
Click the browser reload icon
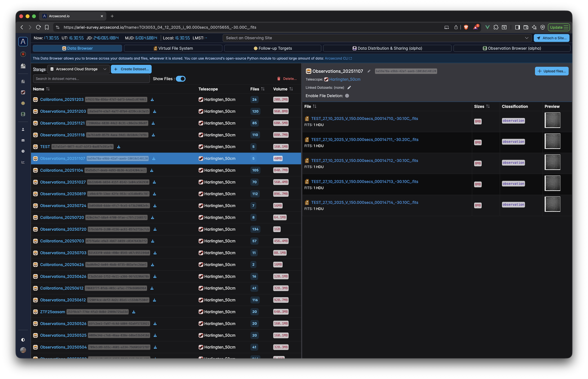point(38,27)
